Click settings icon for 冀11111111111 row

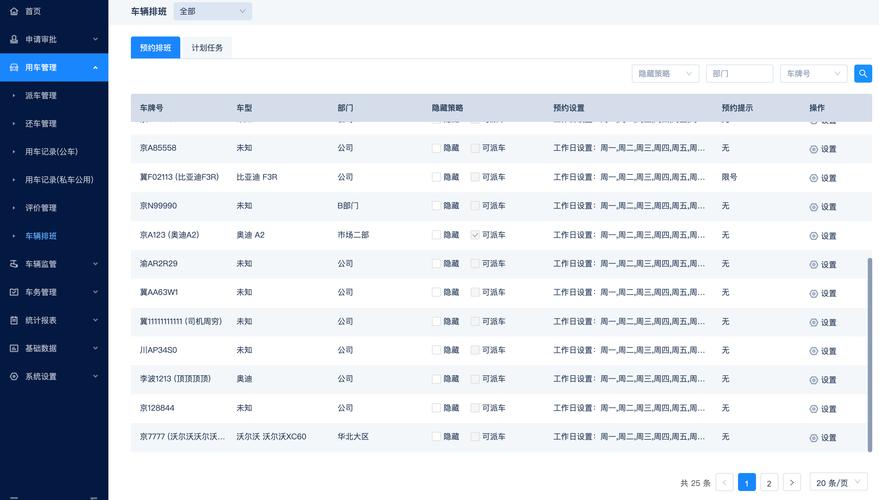(813, 322)
